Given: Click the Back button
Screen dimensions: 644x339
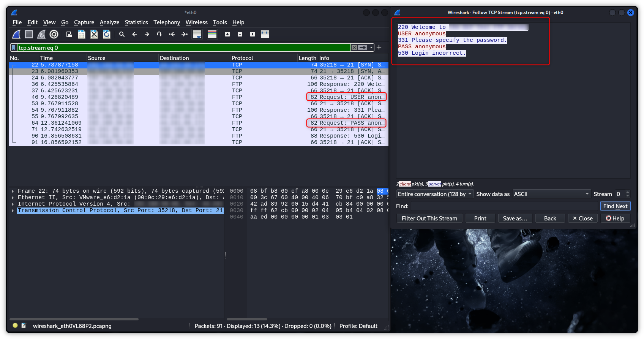Looking at the screenshot, I should pos(550,219).
